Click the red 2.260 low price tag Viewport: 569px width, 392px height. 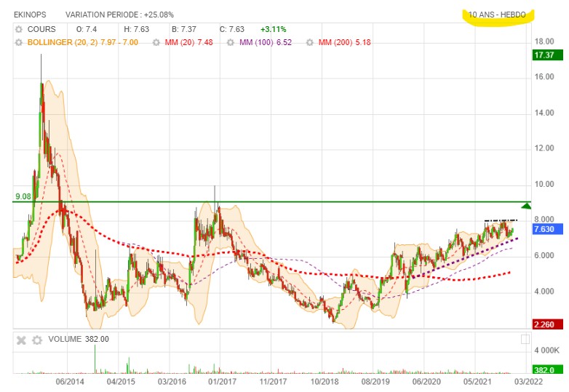pos(548,324)
